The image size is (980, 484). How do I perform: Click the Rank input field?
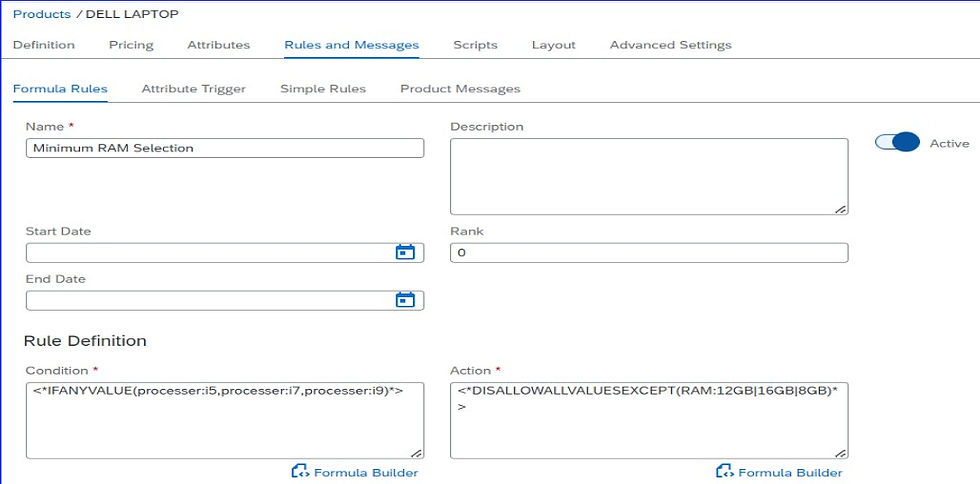click(648, 253)
